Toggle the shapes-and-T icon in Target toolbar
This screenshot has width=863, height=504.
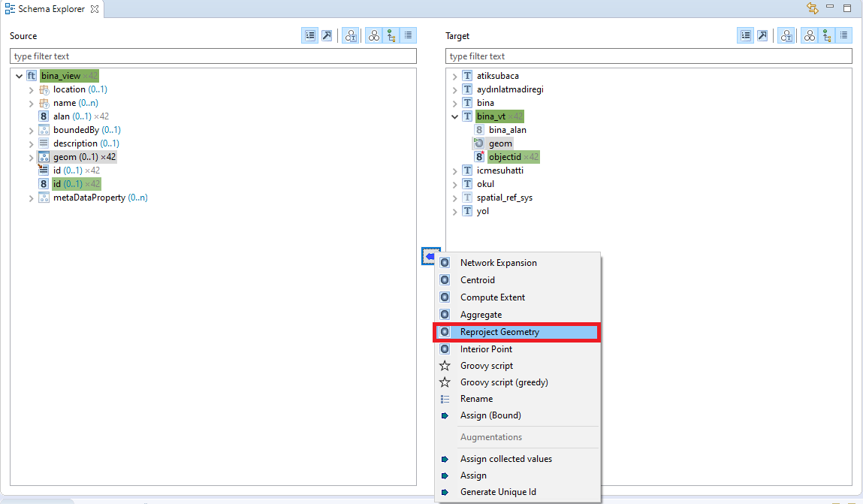786,36
